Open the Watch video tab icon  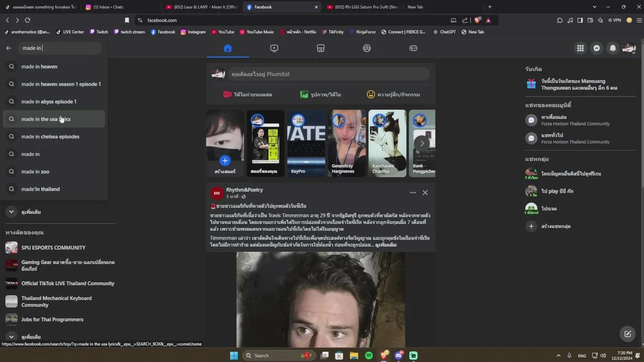point(274,48)
